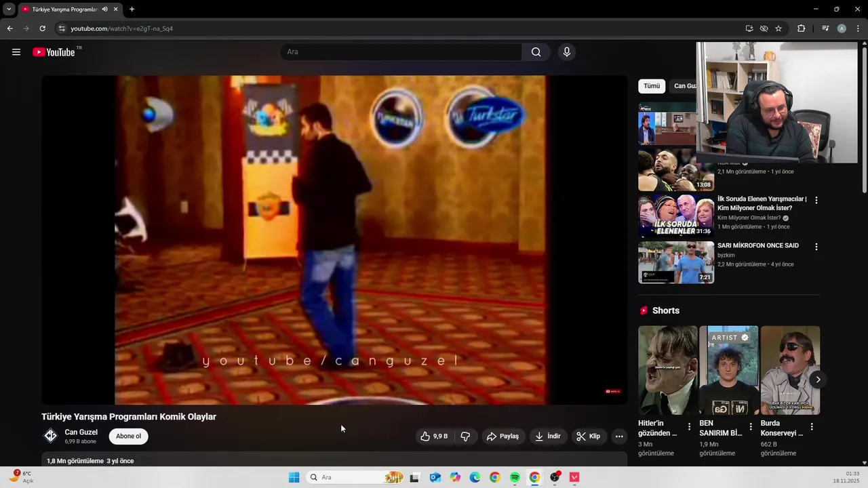The height and width of the screenshot is (488, 868).
Task: Open the Can Guzel channel name link
Action: [x=81, y=432]
